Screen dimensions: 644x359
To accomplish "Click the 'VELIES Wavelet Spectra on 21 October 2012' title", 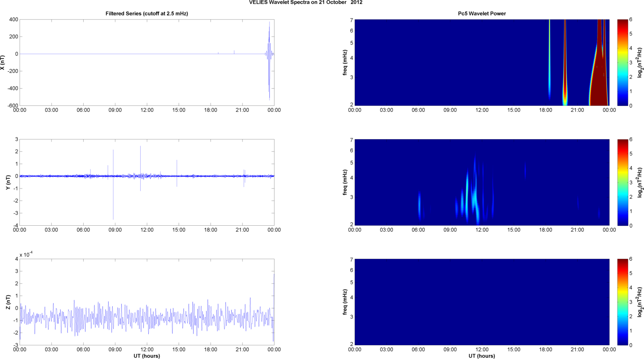I will pos(305,3).
